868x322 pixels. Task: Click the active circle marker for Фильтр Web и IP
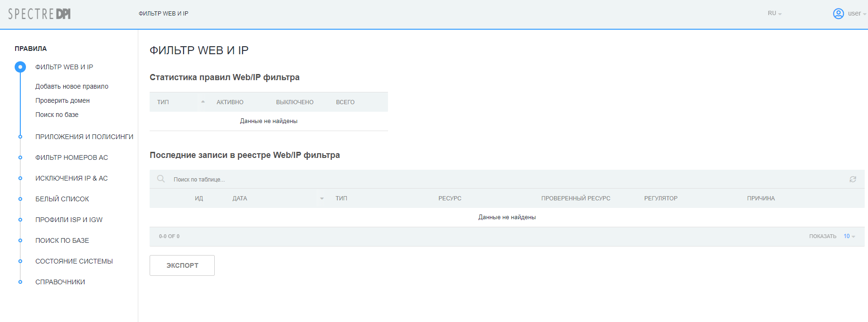click(x=20, y=67)
